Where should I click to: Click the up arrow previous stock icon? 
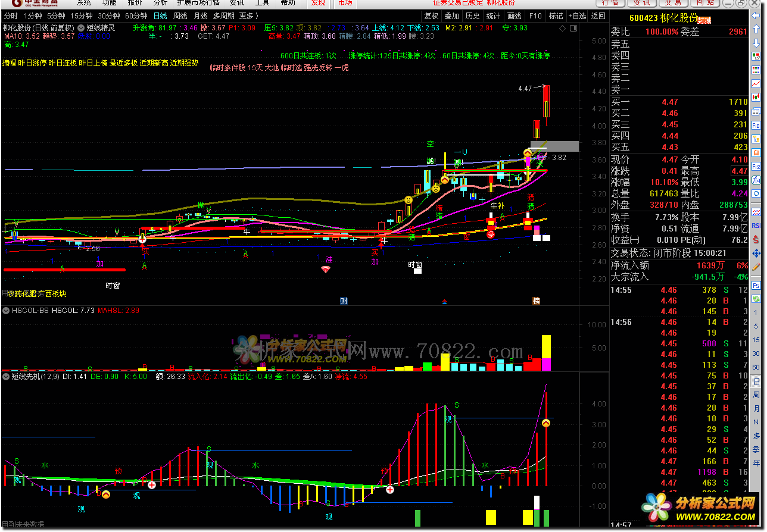pyautogui.click(x=756, y=29)
